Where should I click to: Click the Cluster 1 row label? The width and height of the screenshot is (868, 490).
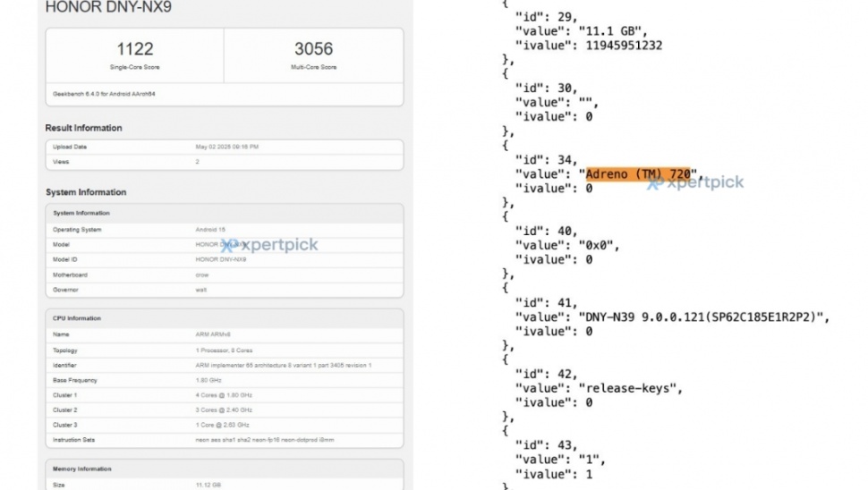(64, 395)
